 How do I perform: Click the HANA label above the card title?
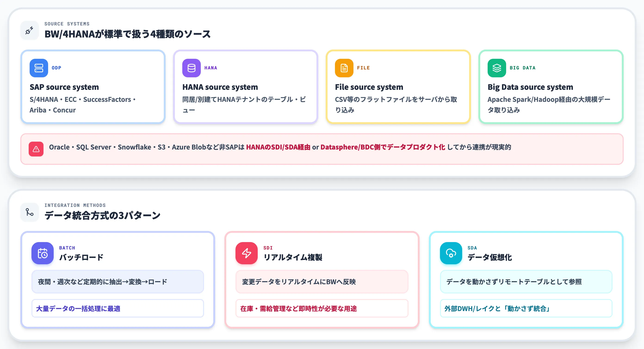point(211,68)
